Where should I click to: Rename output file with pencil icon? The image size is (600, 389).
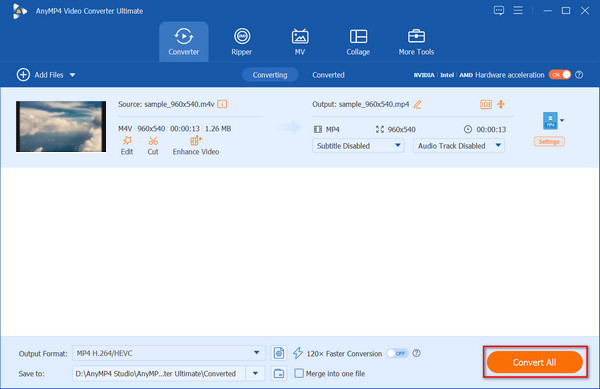click(417, 104)
